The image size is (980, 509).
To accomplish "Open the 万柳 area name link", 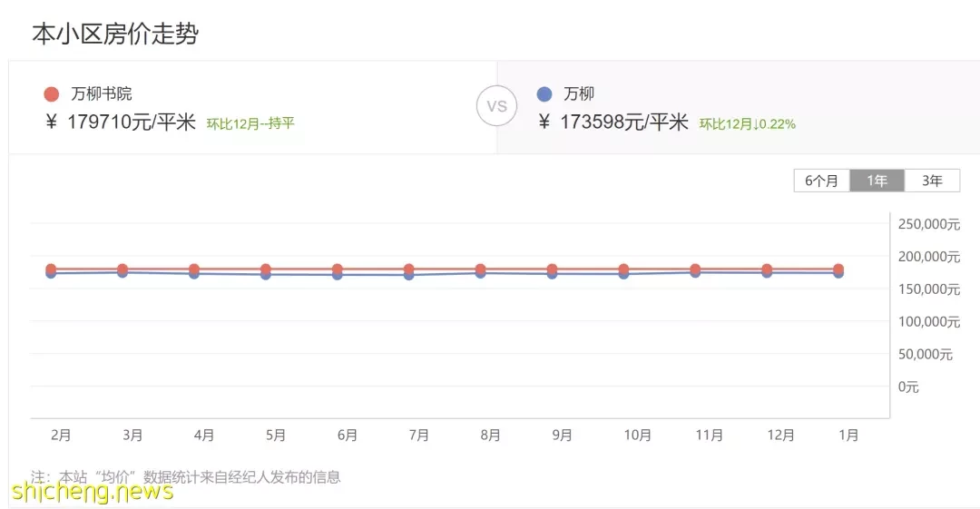I will point(579,93).
